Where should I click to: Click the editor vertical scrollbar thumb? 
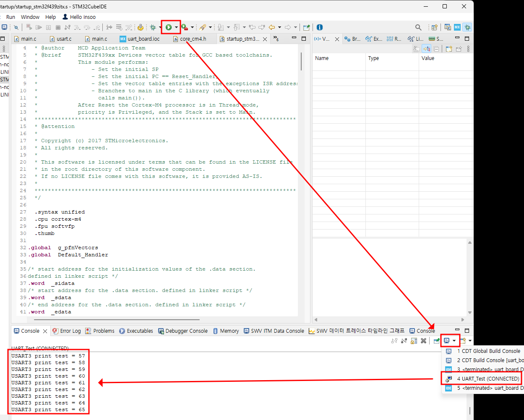(302, 62)
